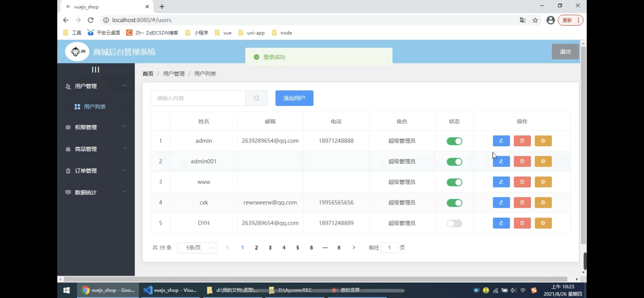Click the volume icon in the system tray
This screenshot has height=298, width=644.
pos(513,290)
